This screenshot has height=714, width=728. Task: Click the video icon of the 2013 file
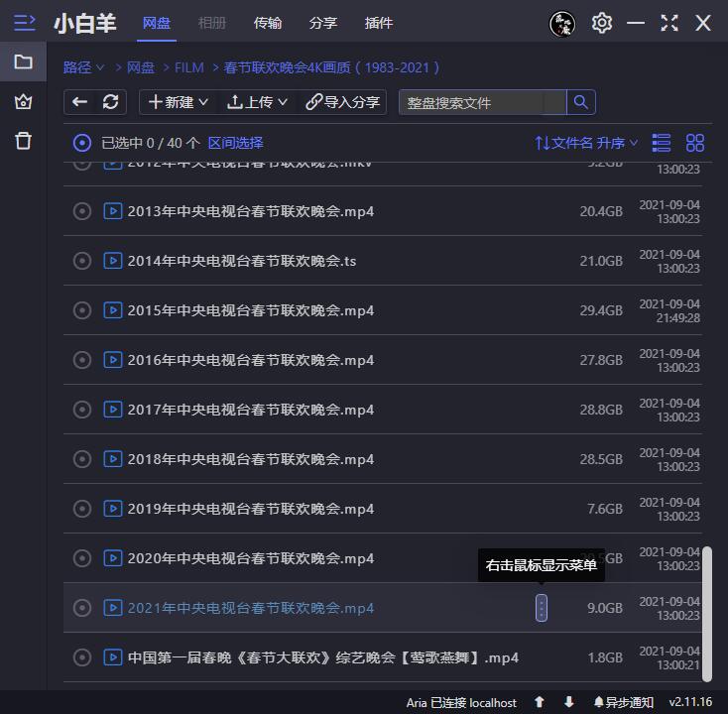[x=113, y=211]
